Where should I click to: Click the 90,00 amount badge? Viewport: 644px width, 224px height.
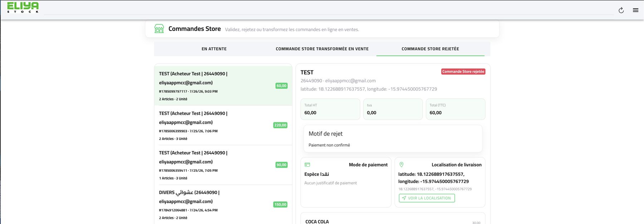pyautogui.click(x=281, y=165)
